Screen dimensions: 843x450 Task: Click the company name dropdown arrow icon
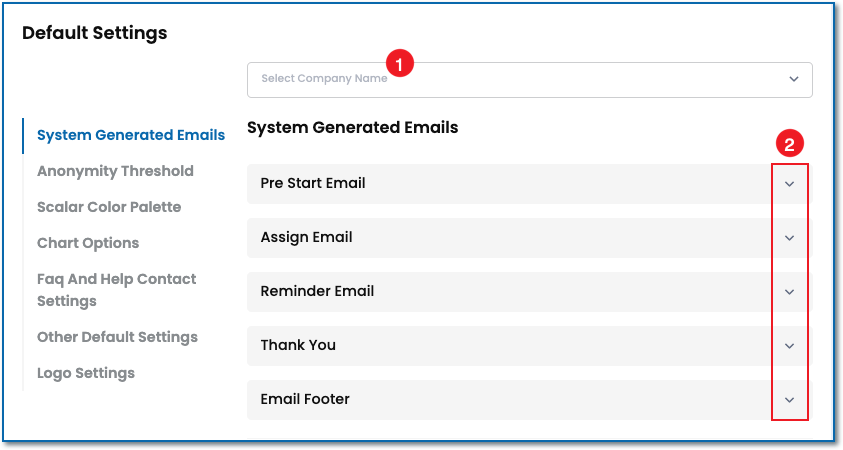click(x=793, y=79)
